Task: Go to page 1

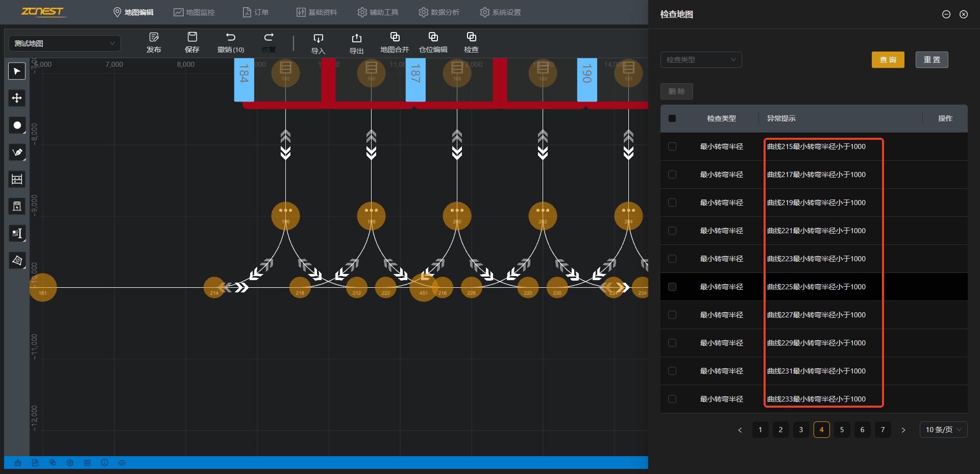Action: click(x=761, y=430)
